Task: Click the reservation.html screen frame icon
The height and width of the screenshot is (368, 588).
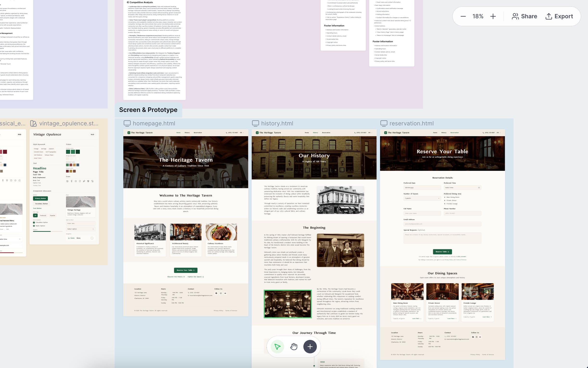Action: pos(384,123)
